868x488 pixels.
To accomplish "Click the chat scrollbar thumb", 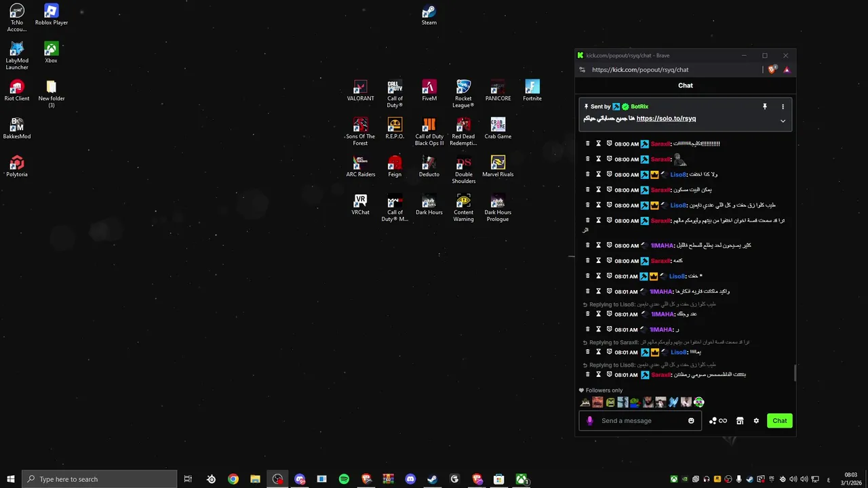I will tap(795, 373).
